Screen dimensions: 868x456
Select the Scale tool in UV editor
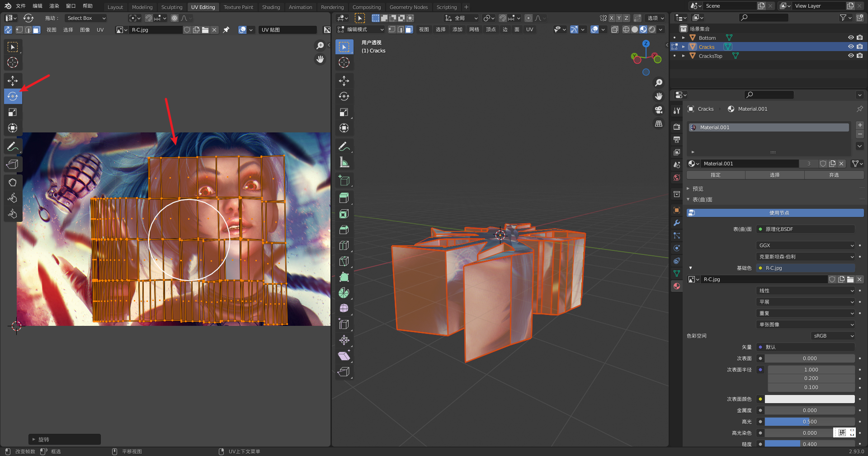coord(13,112)
